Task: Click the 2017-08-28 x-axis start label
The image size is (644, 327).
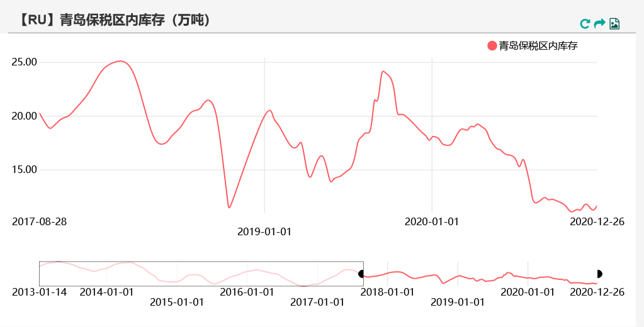Action: pos(40,221)
